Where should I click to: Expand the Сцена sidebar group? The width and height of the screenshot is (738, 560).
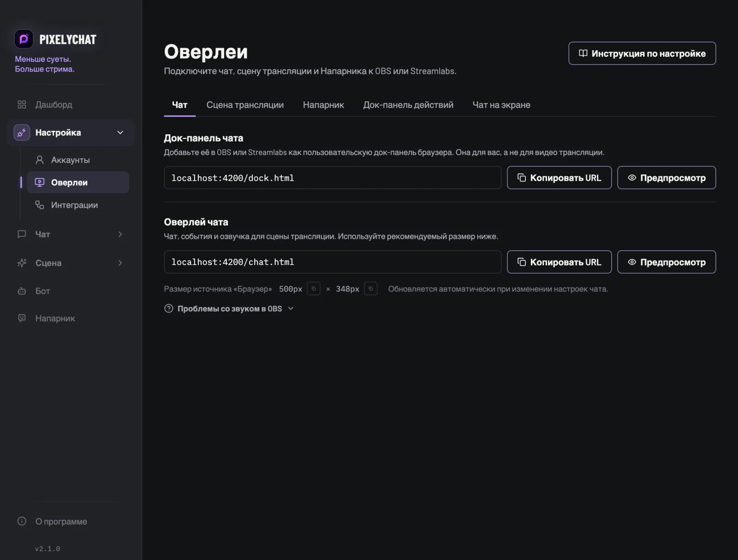pyautogui.click(x=120, y=263)
